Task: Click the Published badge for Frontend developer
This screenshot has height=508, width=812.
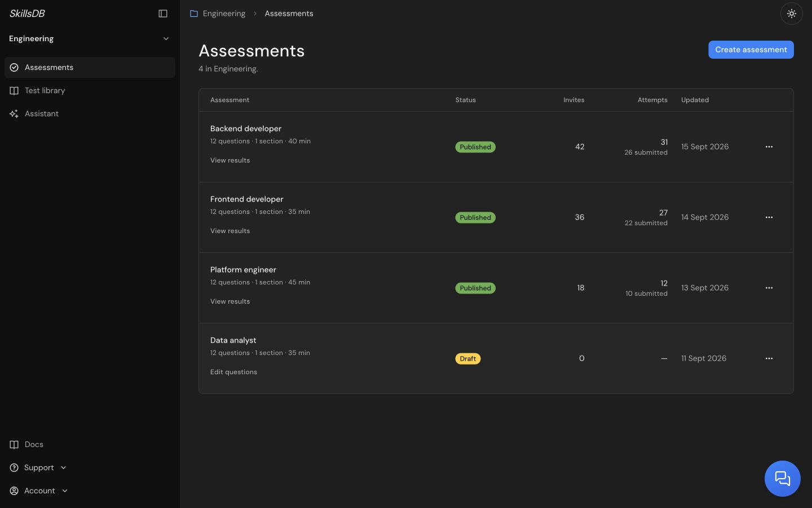Action: (x=475, y=217)
